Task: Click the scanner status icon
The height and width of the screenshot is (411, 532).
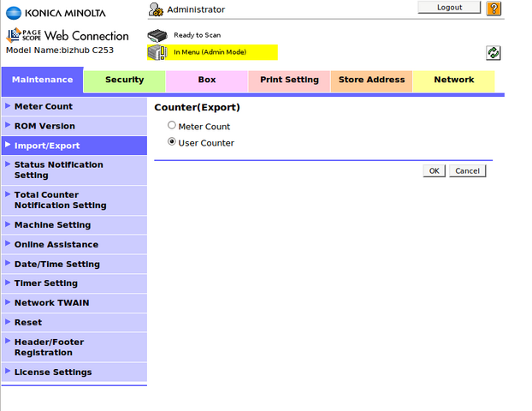Action: (x=157, y=36)
